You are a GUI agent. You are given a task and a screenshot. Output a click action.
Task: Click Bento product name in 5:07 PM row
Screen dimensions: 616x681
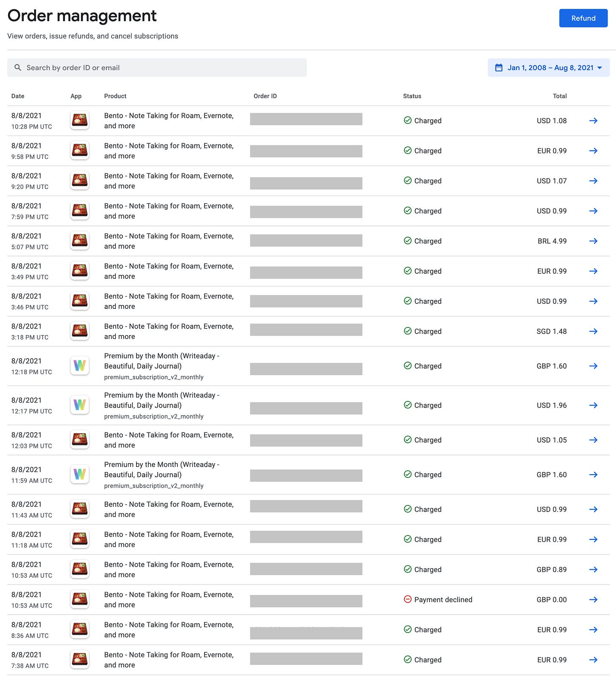tap(169, 241)
